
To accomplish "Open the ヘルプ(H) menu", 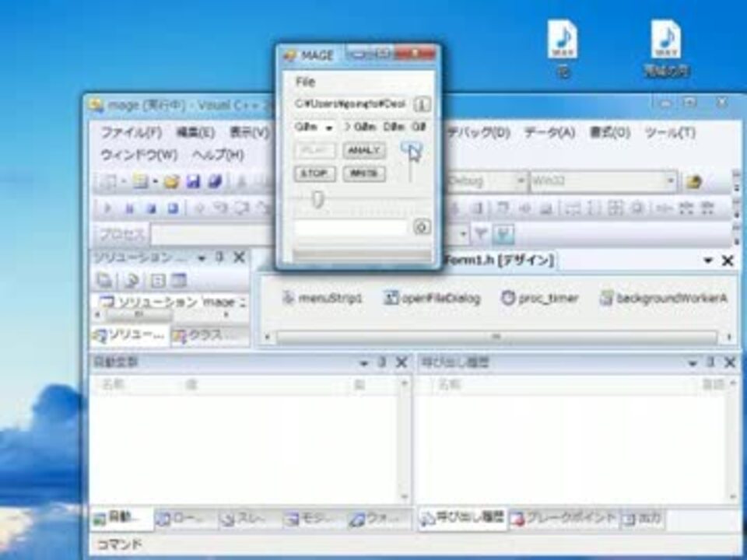I will coord(218,156).
